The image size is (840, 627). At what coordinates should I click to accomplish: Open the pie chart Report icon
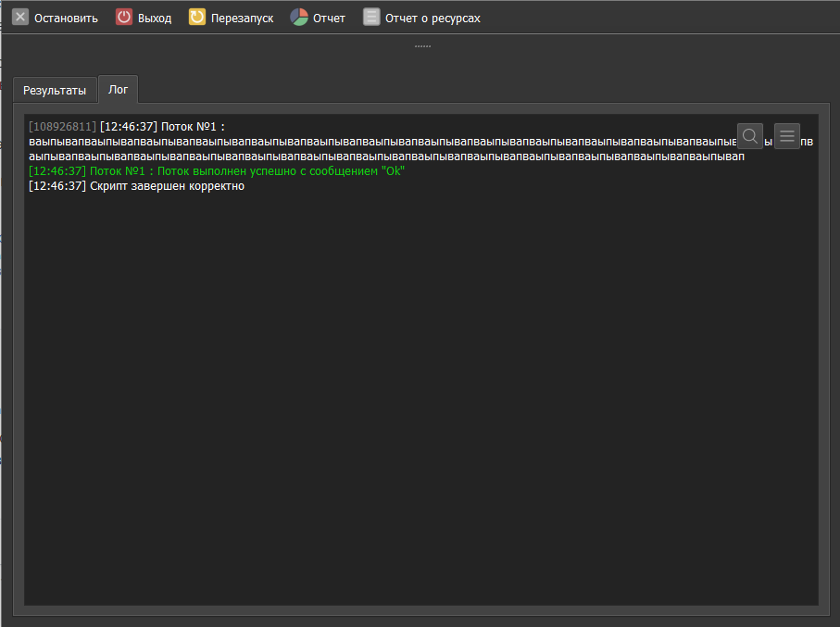point(299,18)
